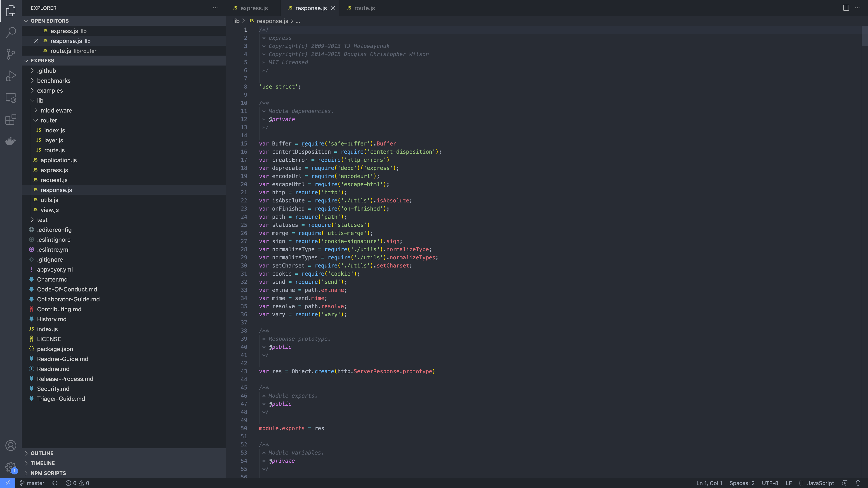This screenshot has height=488, width=868.
Task: Switch to the express.js tab
Action: point(254,8)
